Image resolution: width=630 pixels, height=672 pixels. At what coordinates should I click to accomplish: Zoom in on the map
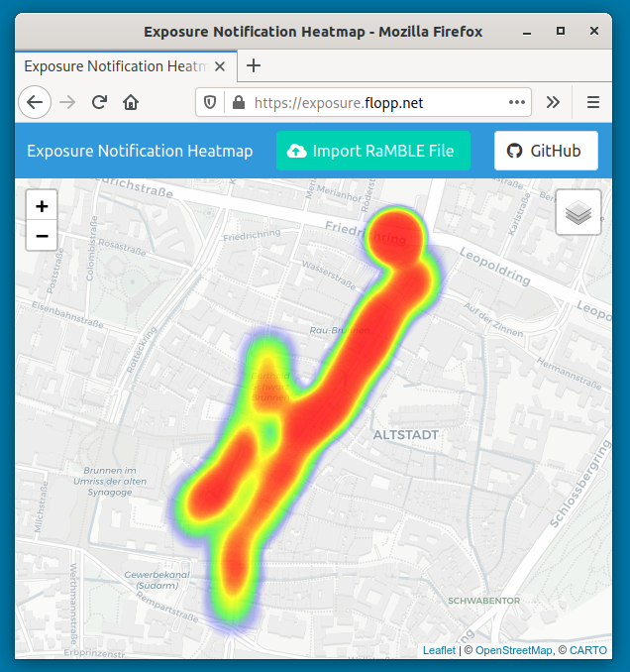(x=42, y=206)
